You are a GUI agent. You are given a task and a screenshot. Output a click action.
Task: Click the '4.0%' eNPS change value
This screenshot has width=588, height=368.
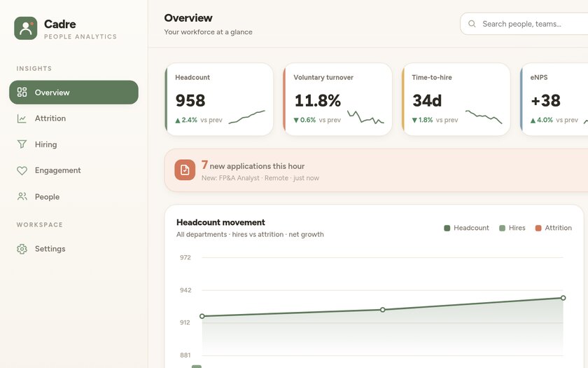(545, 120)
